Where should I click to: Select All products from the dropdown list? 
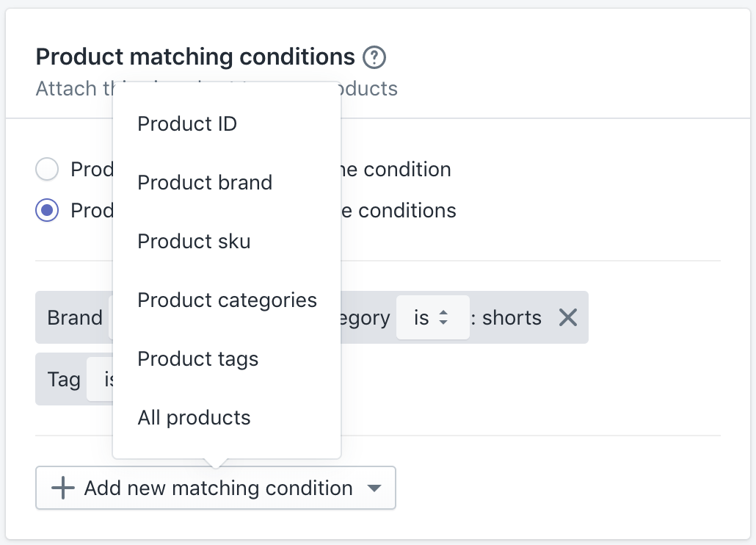pos(194,417)
